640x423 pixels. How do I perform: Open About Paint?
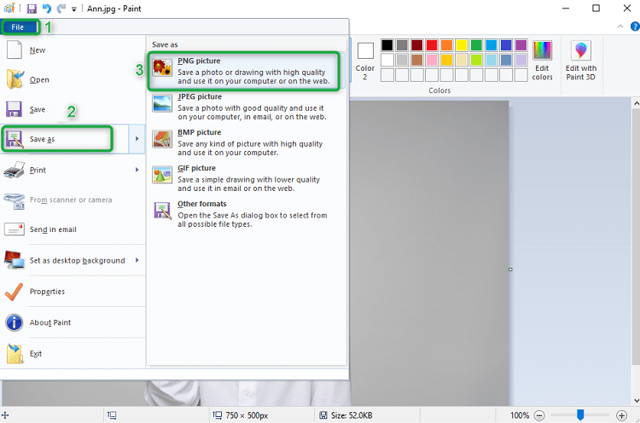(x=73, y=323)
